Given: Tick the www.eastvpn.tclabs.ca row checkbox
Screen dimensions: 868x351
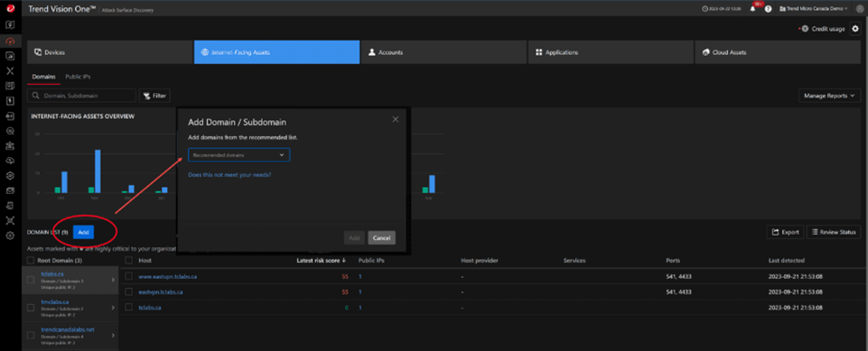Looking at the screenshot, I should click(x=129, y=276).
